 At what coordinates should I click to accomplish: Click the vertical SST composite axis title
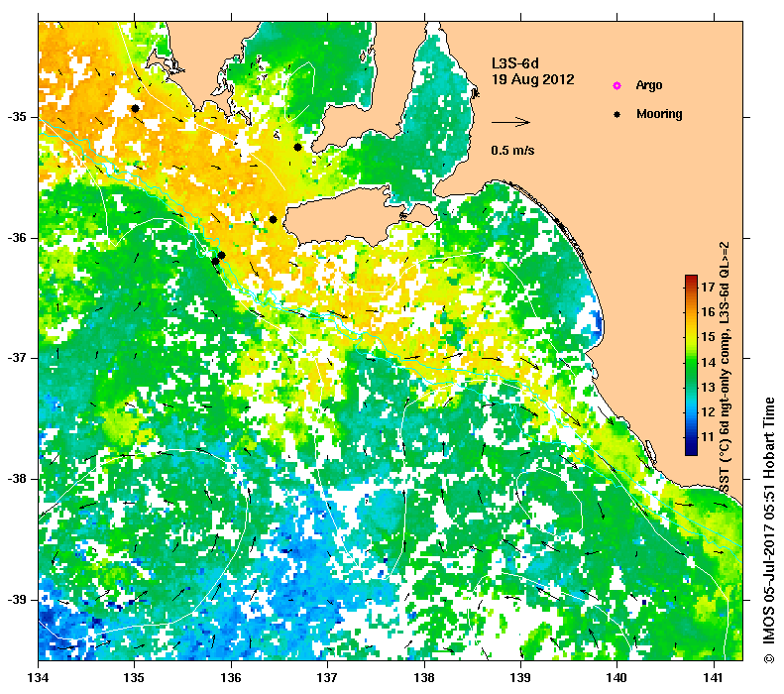724,367
